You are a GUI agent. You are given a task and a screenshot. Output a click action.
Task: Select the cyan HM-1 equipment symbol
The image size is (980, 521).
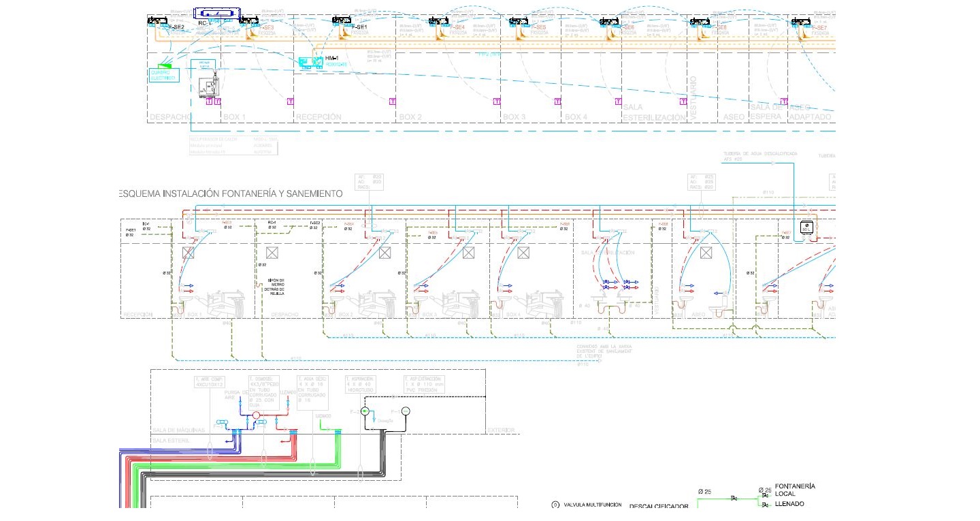coord(311,62)
